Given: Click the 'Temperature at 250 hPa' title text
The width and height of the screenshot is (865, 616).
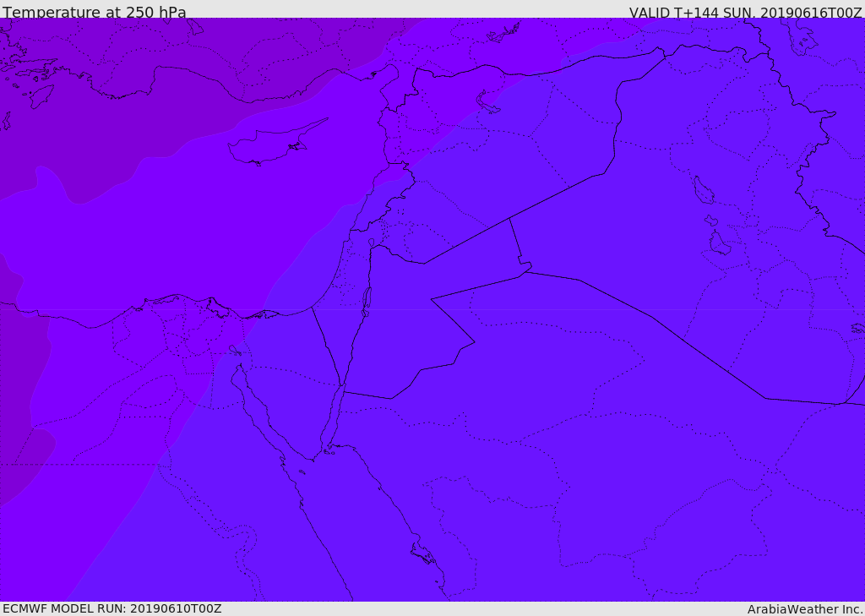Looking at the screenshot, I should point(95,12).
